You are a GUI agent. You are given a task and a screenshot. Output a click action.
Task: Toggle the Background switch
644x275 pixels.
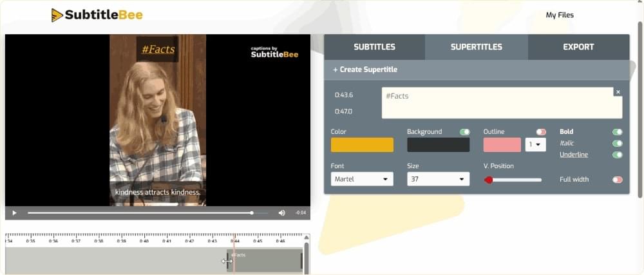tap(464, 132)
